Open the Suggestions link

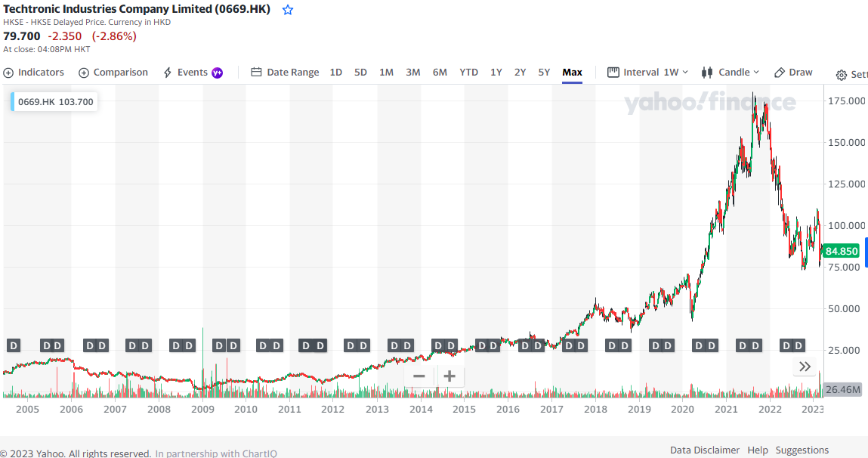point(802,450)
